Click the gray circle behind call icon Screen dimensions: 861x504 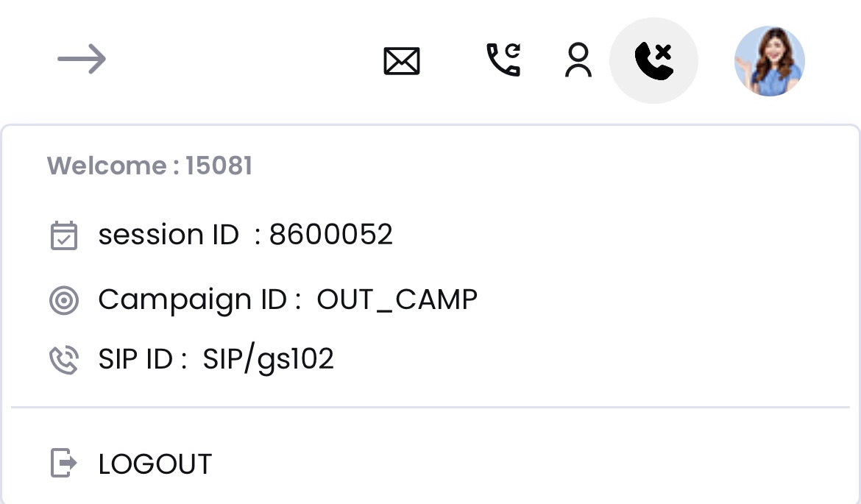click(x=653, y=60)
